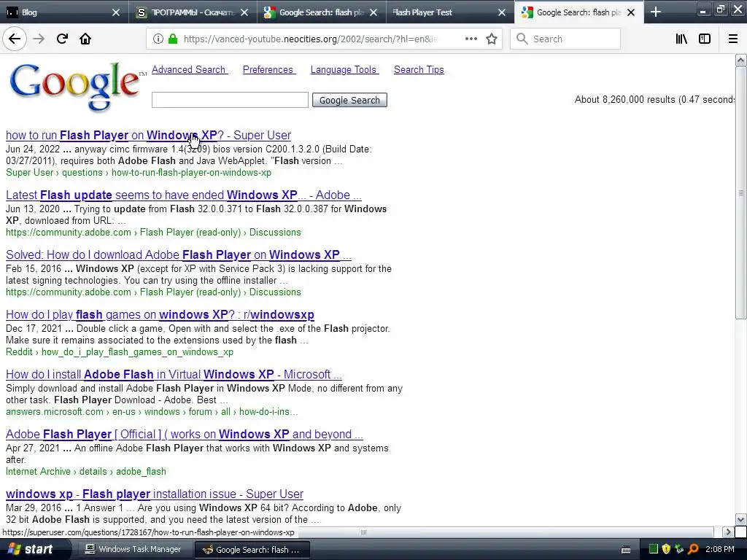747x560 pixels.
Task: Open 'Adobe Flash Player [ Official ]' result
Action: [x=184, y=435]
